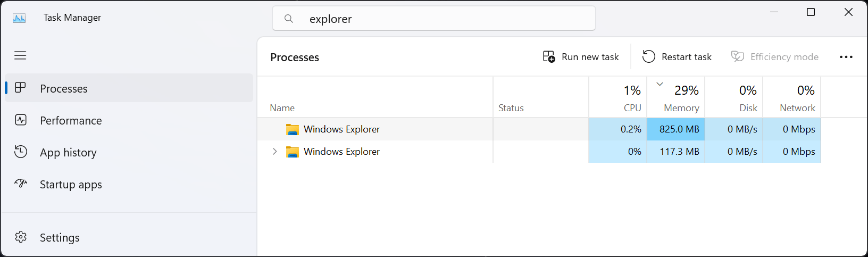The height and width of the screenshot is (257, 868).
Task: Click the Settings gear icon
Action: coord(21,237)
